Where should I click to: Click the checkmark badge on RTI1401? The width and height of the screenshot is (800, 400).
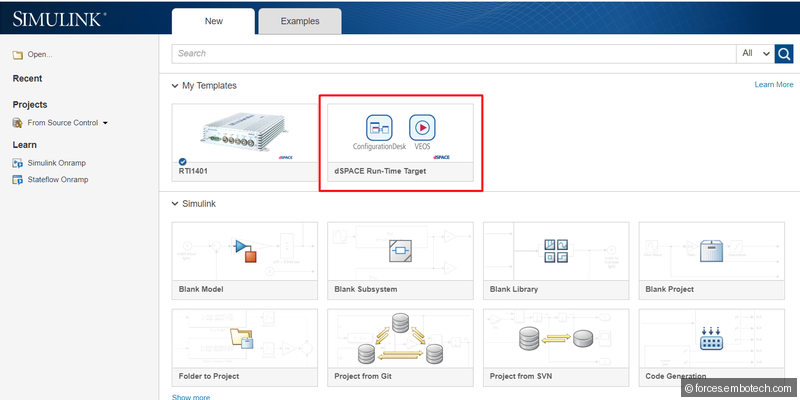tap(183, 162)
